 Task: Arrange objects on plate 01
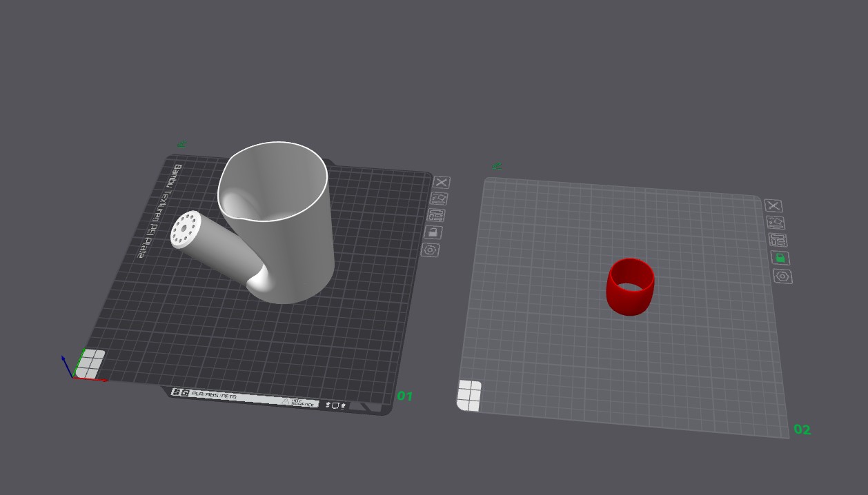pos(436,215)
